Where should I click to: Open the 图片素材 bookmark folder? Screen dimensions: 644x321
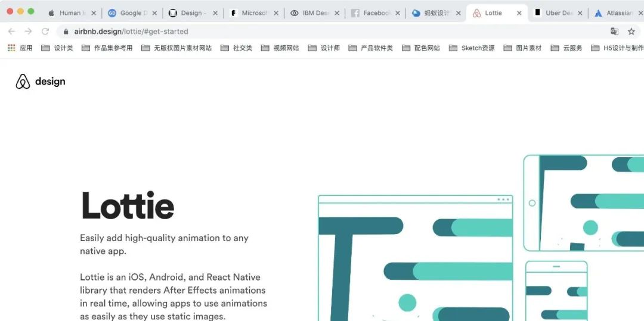tap(522, 48)
